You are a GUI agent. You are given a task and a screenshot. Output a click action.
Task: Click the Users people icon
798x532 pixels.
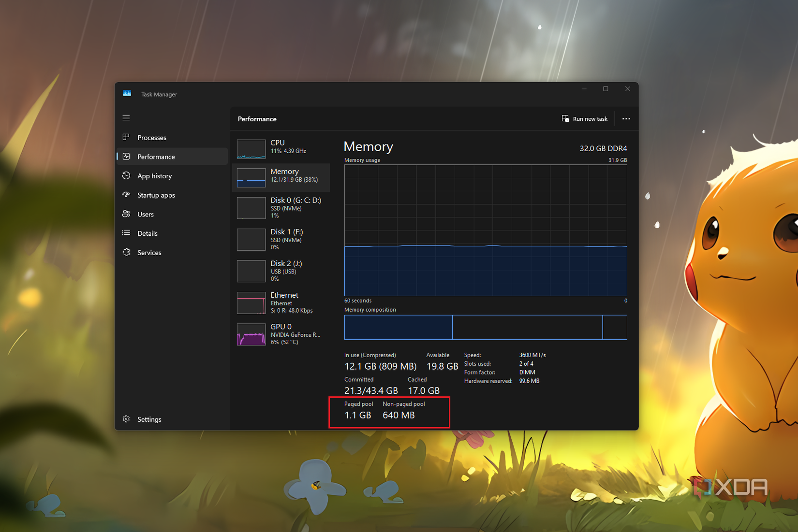(126, 214)
